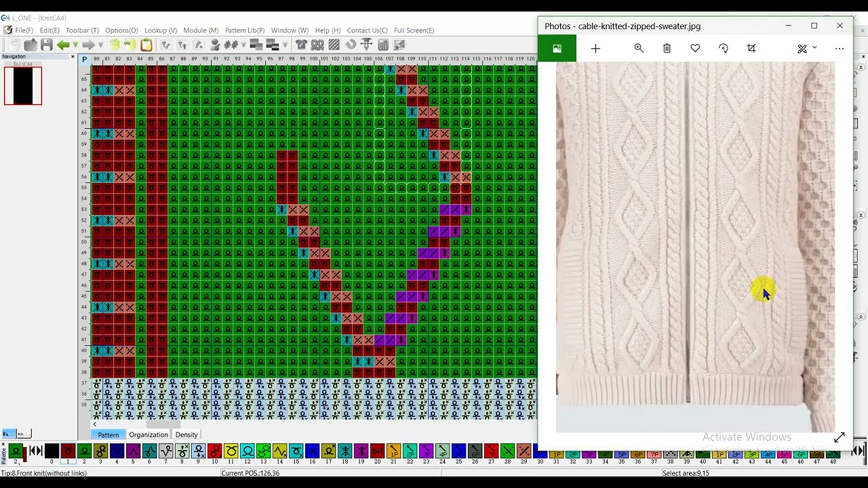Click Full Screen(E) button
868x488 pixels.
(414, 30)
